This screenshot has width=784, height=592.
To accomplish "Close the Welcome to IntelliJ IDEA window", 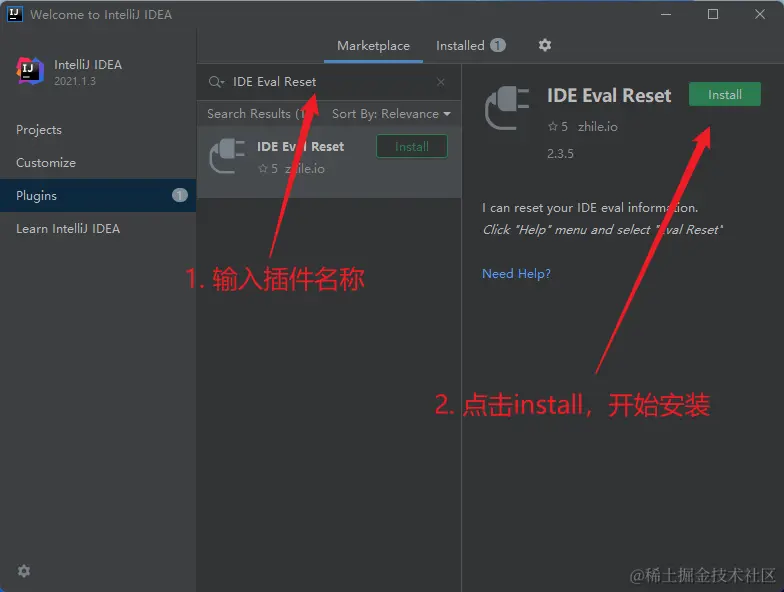I will [760, 14].
